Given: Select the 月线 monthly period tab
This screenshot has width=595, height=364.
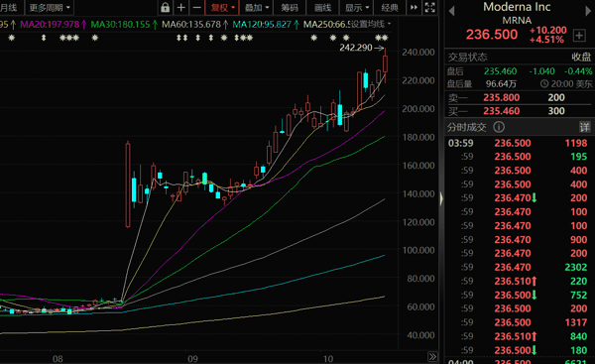Looking at the screenshot, I should point(9,8).
